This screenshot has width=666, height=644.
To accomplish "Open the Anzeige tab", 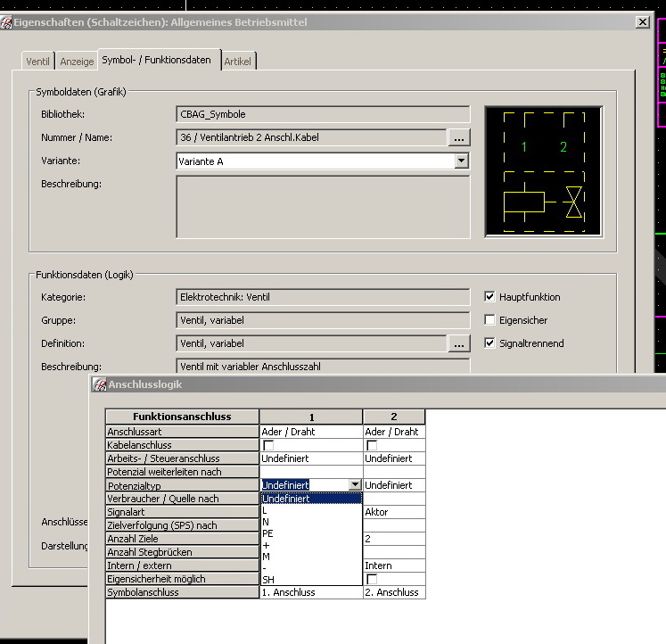I will click(x=77, y=62).
